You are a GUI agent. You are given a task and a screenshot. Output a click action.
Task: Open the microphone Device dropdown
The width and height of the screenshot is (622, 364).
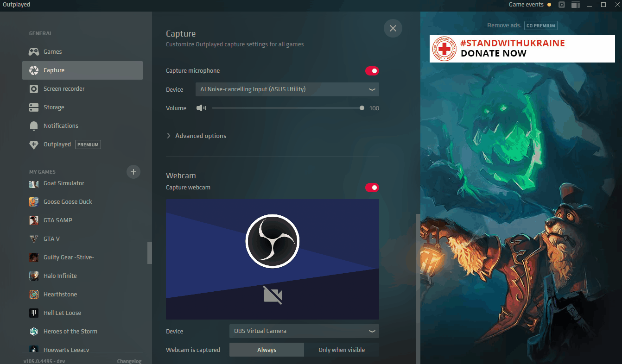[287, 89]
